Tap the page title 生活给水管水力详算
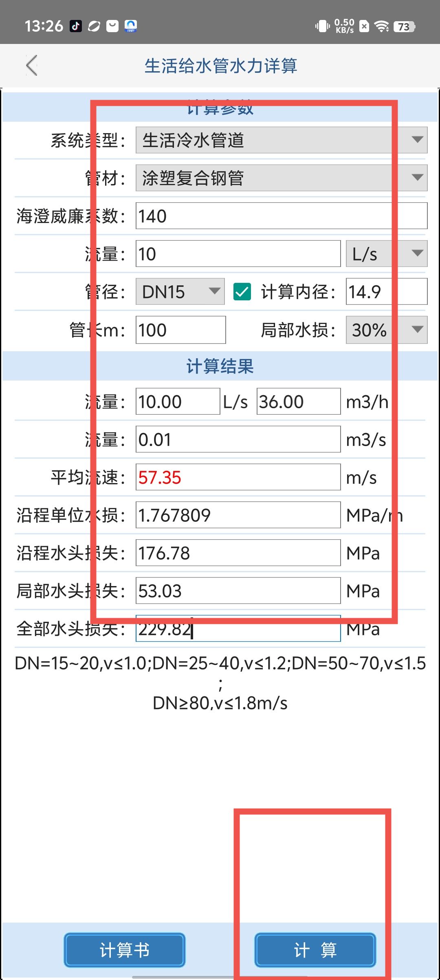This screenshot has height=980, width=440. click(220, 66)
